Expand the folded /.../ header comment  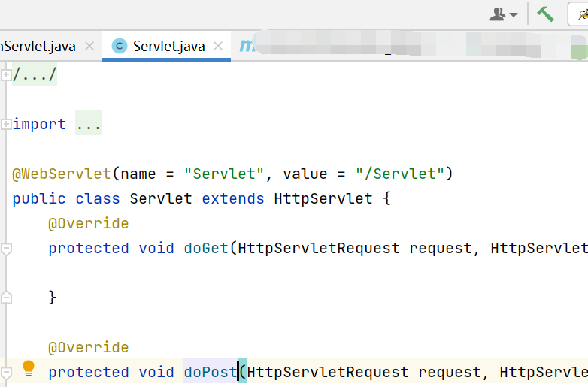5,75
